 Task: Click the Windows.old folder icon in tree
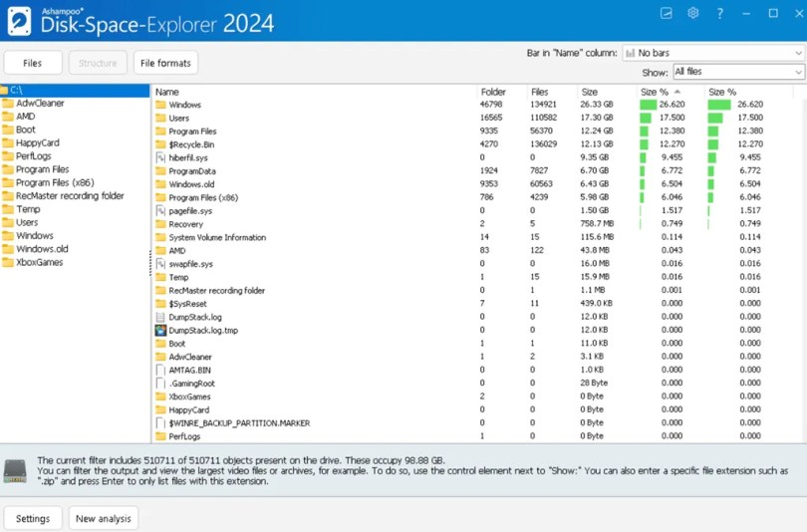8,248
